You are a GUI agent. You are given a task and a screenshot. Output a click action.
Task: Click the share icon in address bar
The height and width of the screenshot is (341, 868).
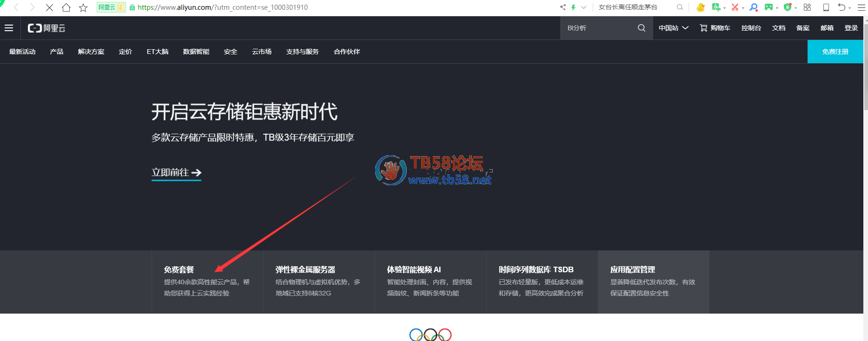[563, 7]
